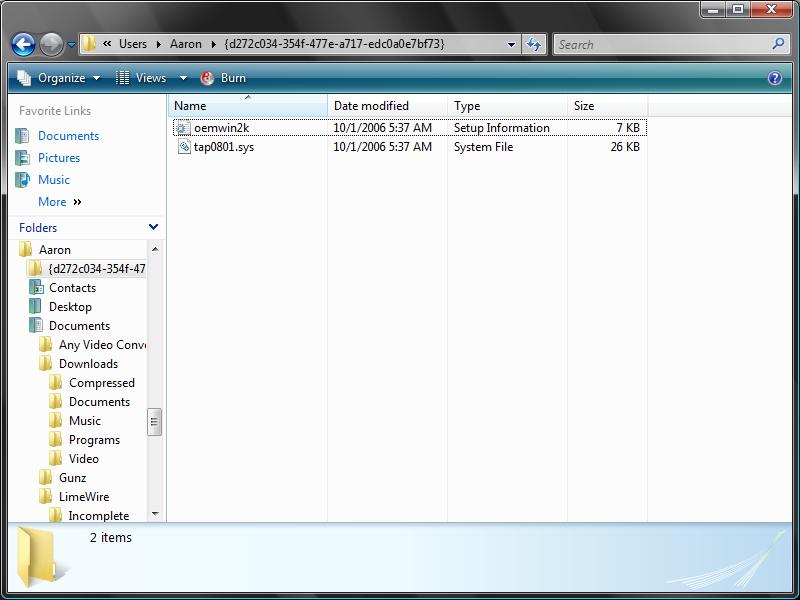Sort by Size column header

tap(607, 106)
